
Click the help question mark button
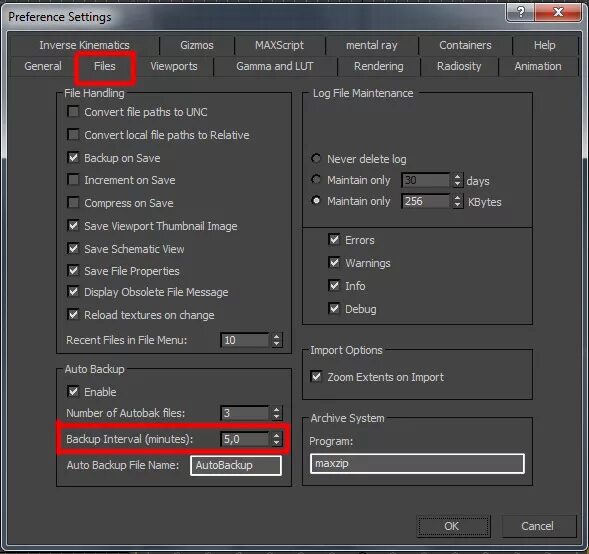pos(520,12)
